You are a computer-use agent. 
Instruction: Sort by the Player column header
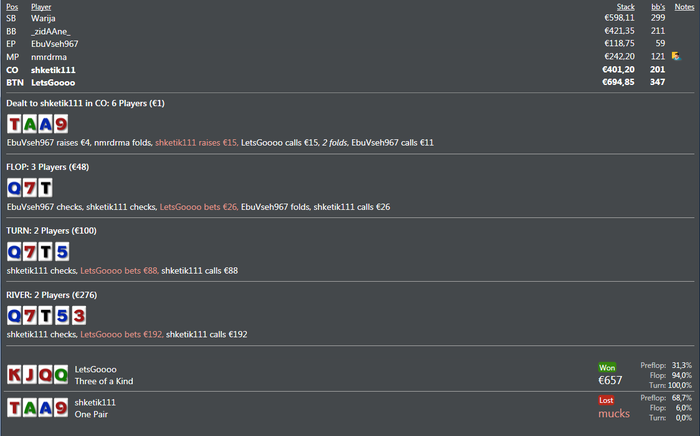point(41,7)
